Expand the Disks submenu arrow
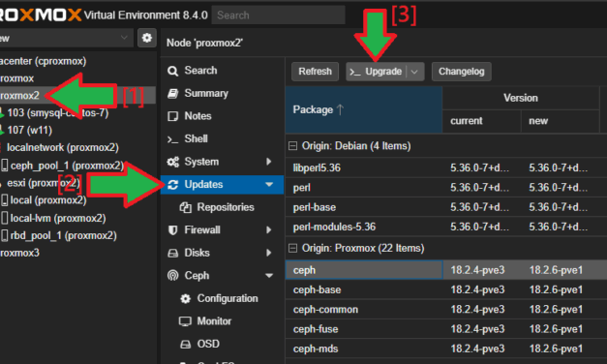The width and height of the screenshot is (607, 364). click(x=269, y=253)
